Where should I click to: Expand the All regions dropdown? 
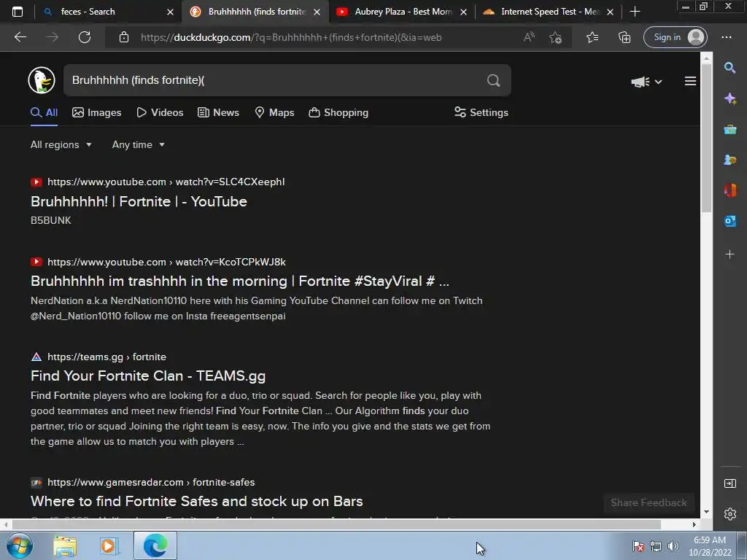[61, 145]
